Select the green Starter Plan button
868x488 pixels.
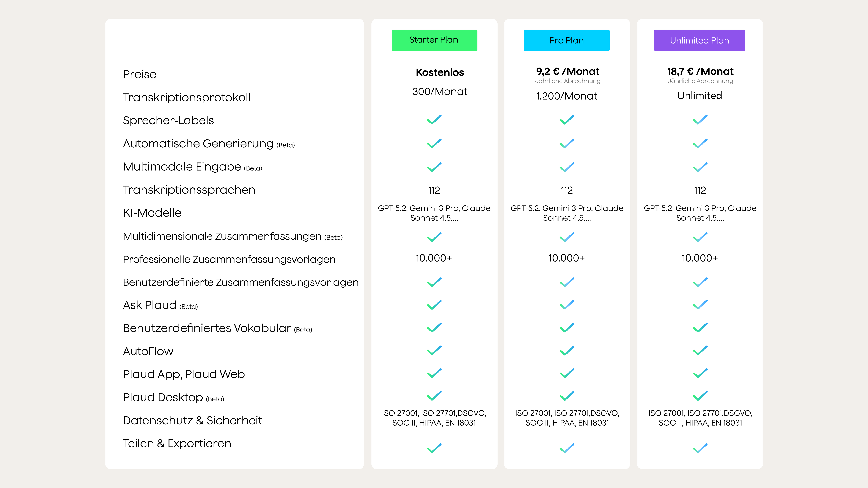click(434, 40)
